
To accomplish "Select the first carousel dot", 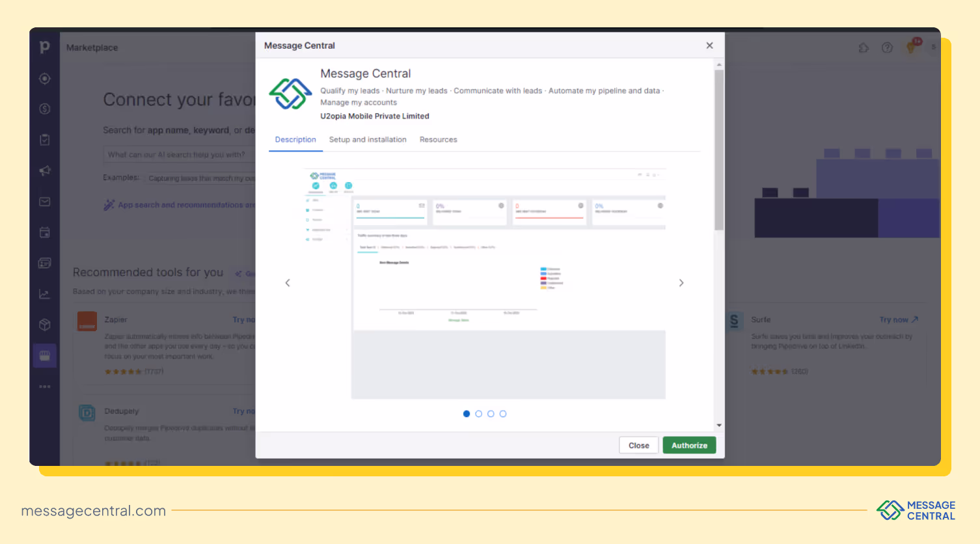I will 467,414.
